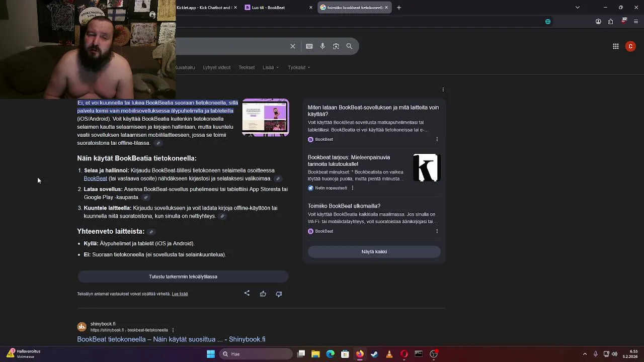Click the translate globe icon in address bar
The image size is (644, 362).
(x=548, y=22)
